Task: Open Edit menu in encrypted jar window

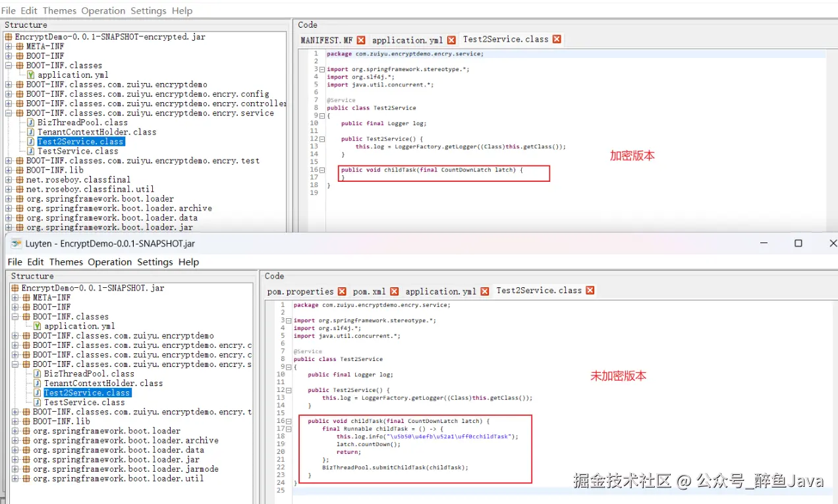Action: tap(29, 11)
